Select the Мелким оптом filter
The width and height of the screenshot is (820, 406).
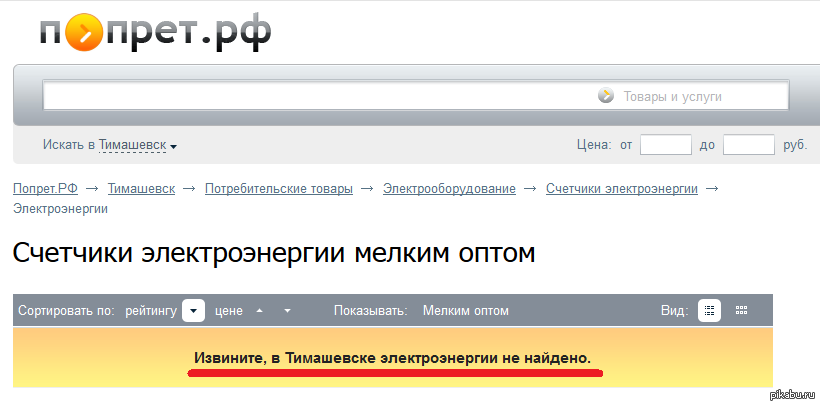tap(465, 311)
